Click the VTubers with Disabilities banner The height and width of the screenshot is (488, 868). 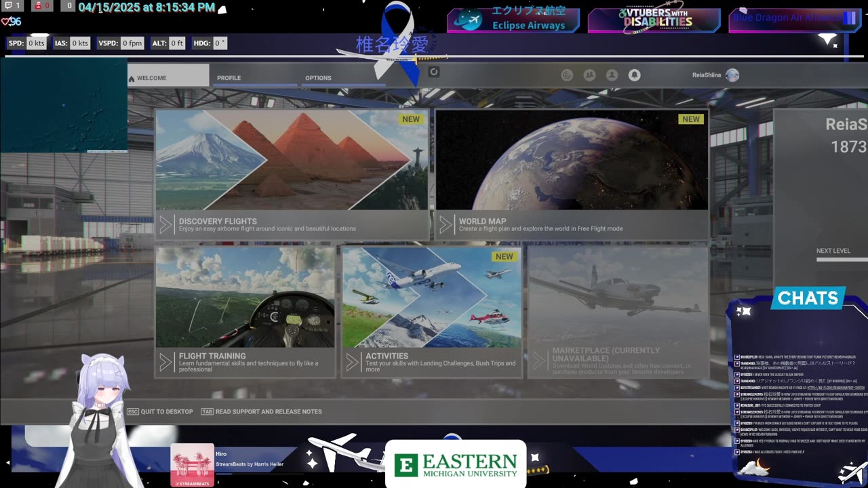click(x=653, y=20)
